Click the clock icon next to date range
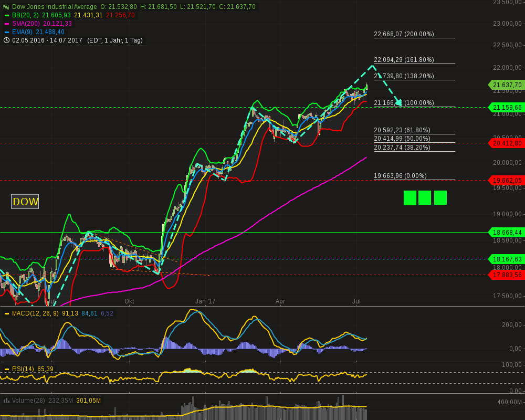This screenshot has width=525, height=420. pos(6,40)
